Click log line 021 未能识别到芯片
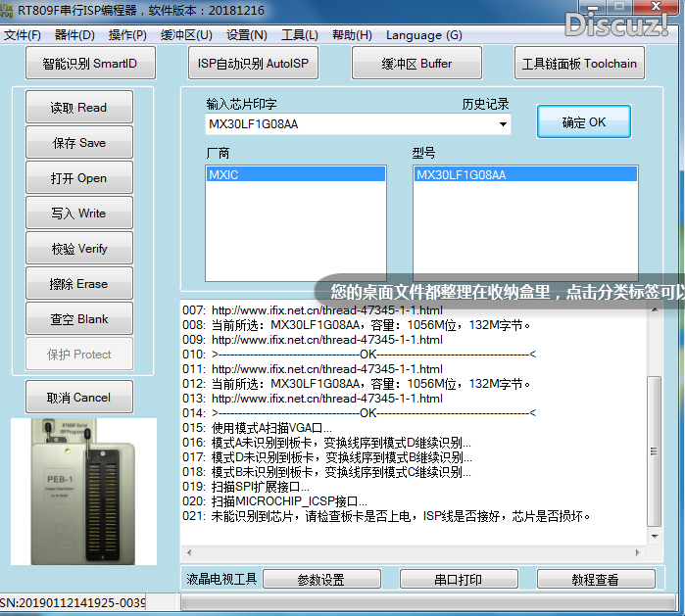The width and height of the screenshot is (685, 616). click(x=401, y=516)
